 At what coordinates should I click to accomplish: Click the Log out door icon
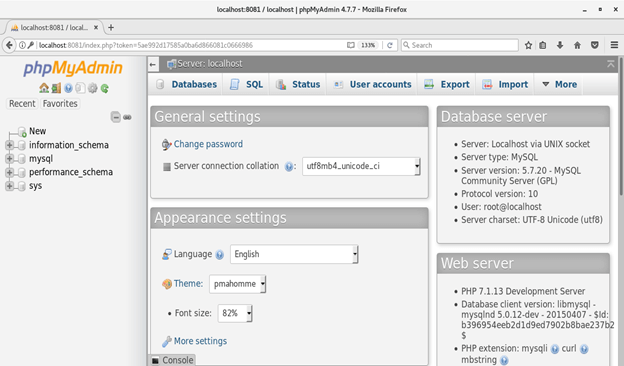(x=56, y=88)
